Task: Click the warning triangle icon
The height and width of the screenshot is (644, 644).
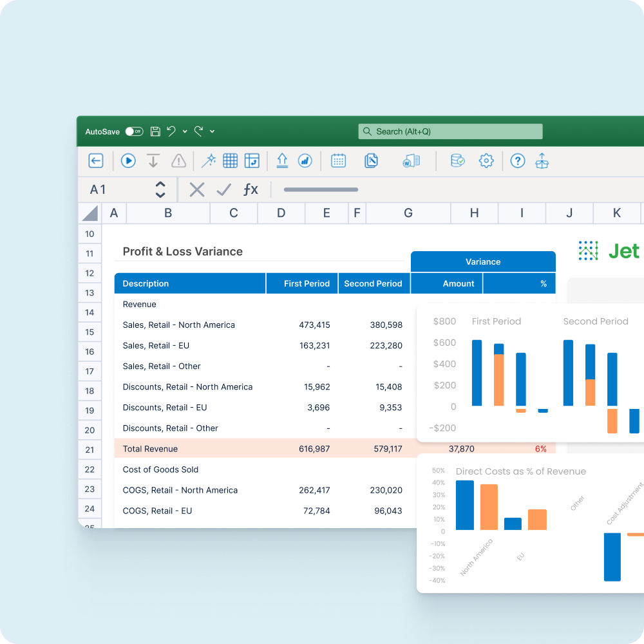Action: [178, 161]
